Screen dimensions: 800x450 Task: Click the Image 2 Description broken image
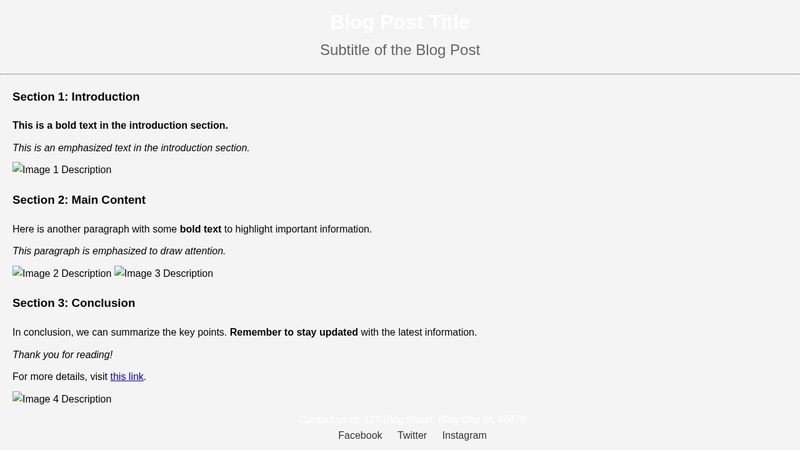pos(62,273)
